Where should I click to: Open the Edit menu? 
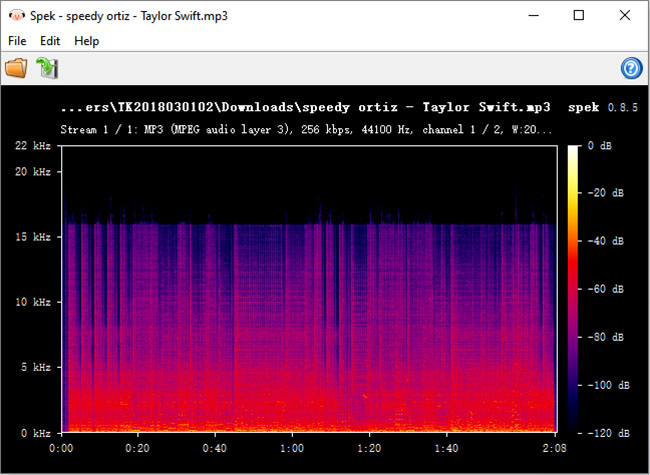[x=50, y=41]
